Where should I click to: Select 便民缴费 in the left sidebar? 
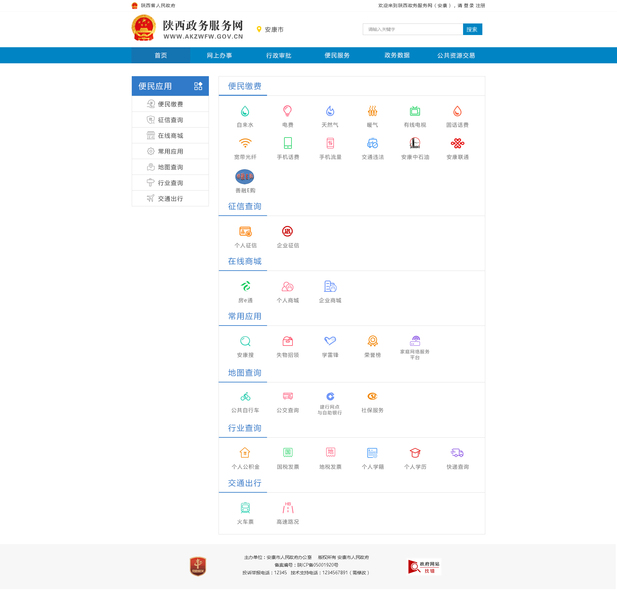click(170, 104)
